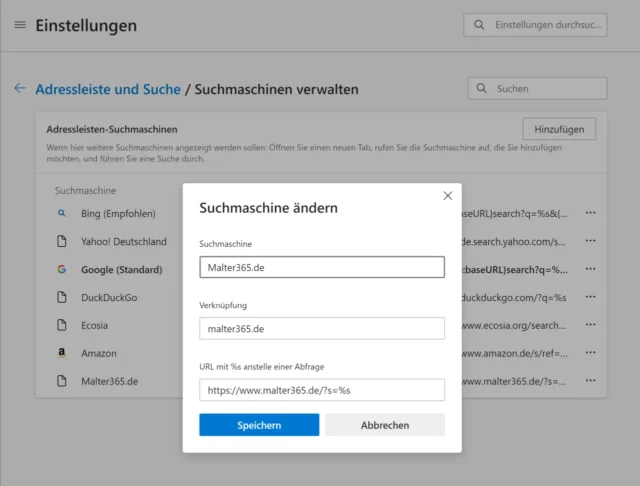
Task: Click the Google logo icon
Action: coord(61,269)
